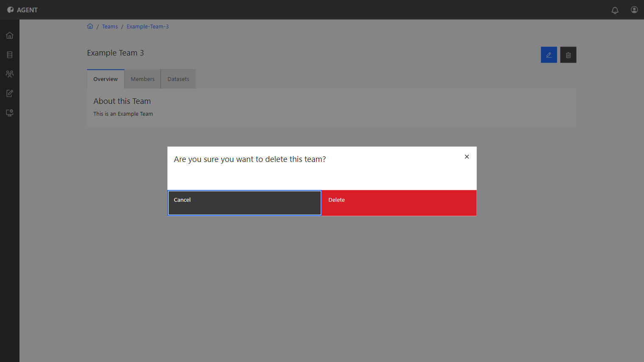Screen dimensions: 644x362
Task: Edit the team with the pencil button
Action: coord(549,55)
